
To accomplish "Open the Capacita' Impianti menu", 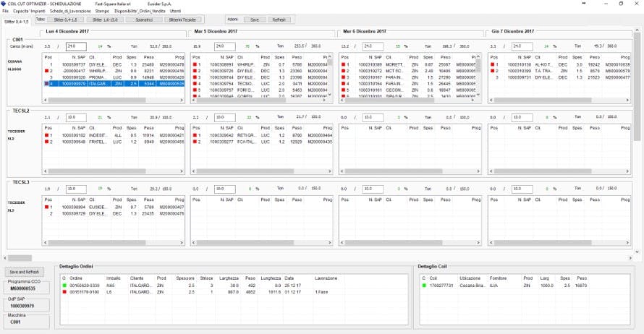I will 29,11.
